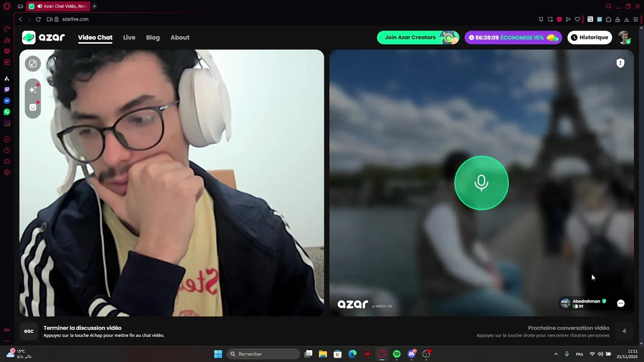Open Microsoft Store from taskbar
Viewport: 644px width, 362px height.
click(x=338, y=354)
